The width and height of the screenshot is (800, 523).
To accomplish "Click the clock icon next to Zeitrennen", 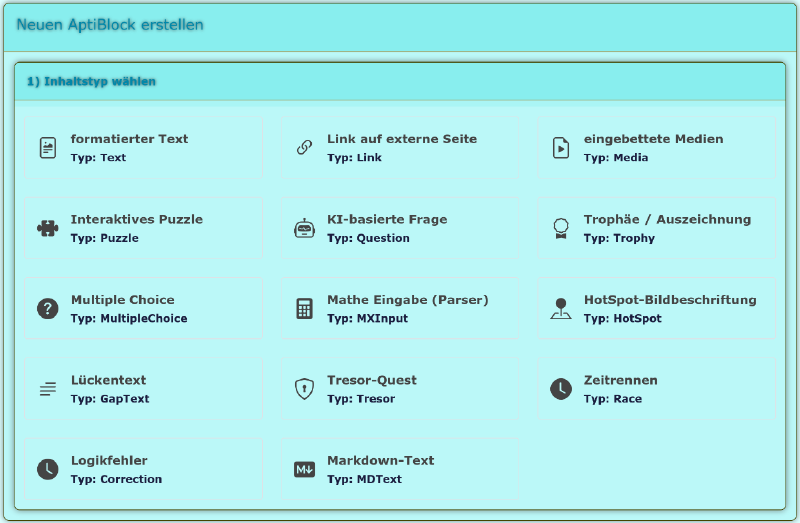I will pyautogui.click(x=561, y=389).
